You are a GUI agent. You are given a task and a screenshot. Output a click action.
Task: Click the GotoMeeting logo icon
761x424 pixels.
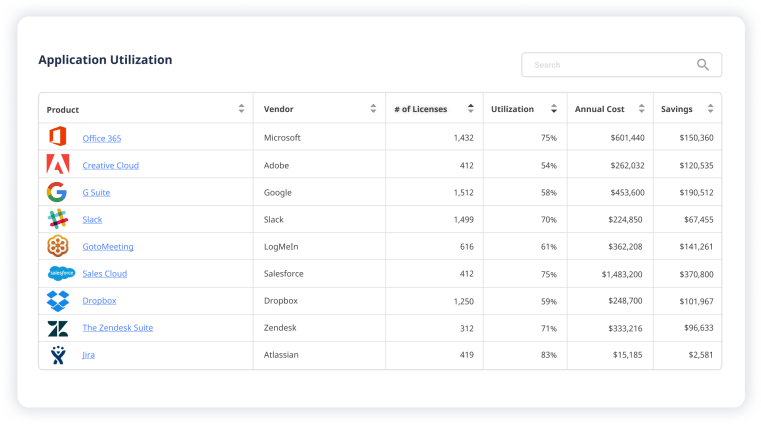click(x=57, y=246)
